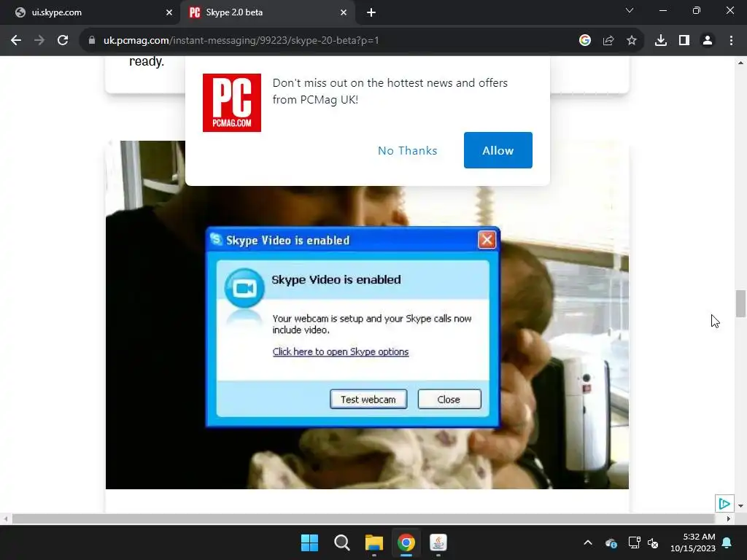This screenshot has width=747, height=560.
Task: Click the AdChoices icon
Action: 724,503
